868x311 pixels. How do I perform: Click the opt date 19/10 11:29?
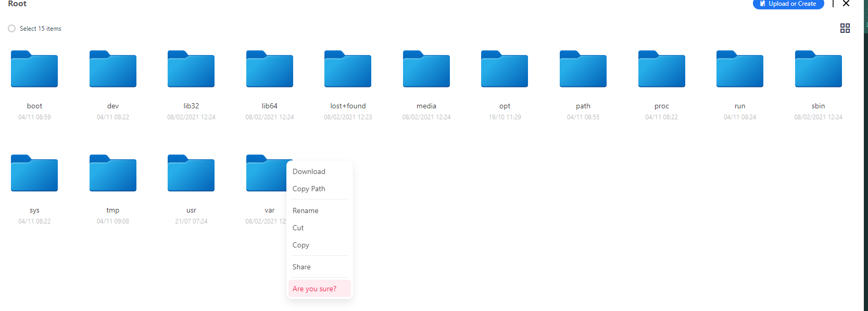[x=505, y=117]
